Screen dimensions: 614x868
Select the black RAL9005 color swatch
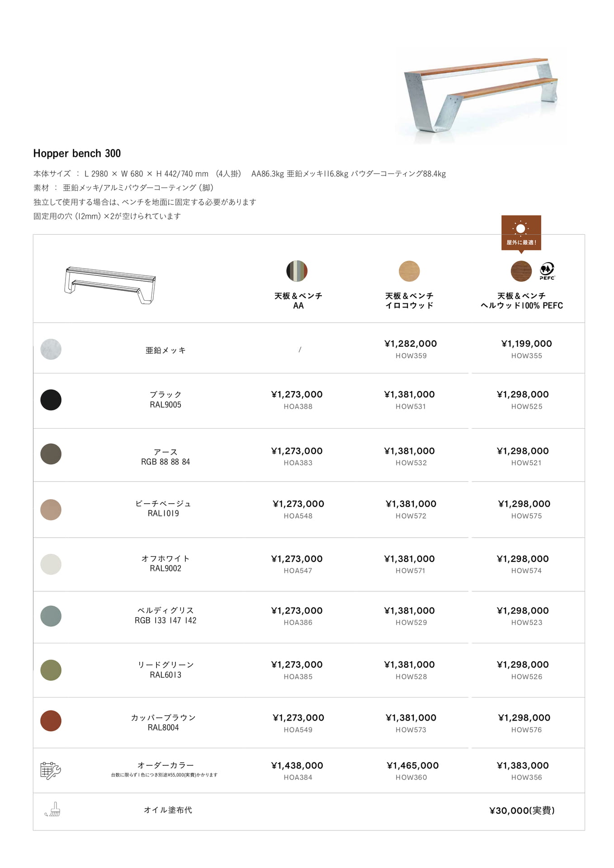pos(51,400)
